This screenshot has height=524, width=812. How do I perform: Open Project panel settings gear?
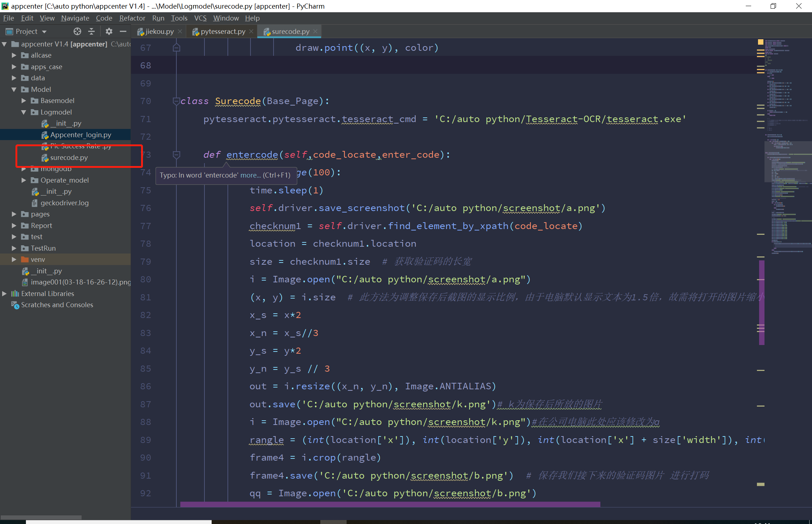(109, 31)
